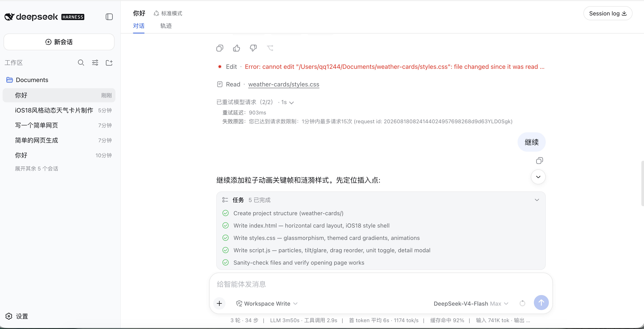
Task: Open the Workspace Write permission dropdown
Action: [x=267, y=303]
